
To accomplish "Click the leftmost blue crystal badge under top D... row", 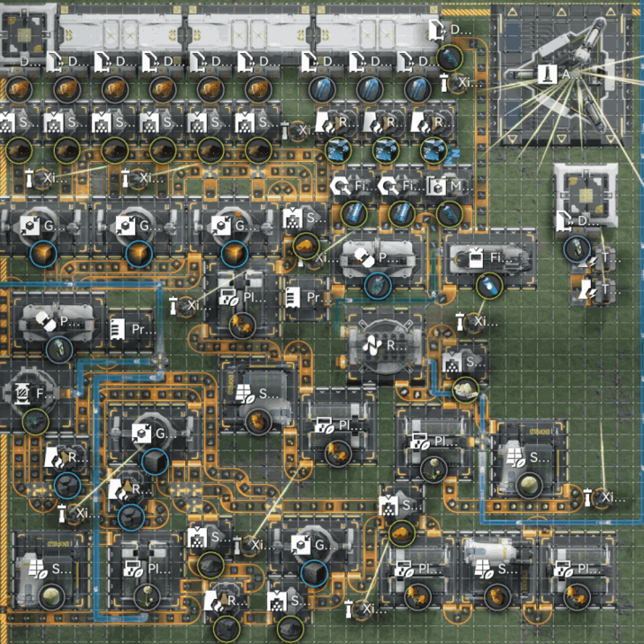I will 322,88.
